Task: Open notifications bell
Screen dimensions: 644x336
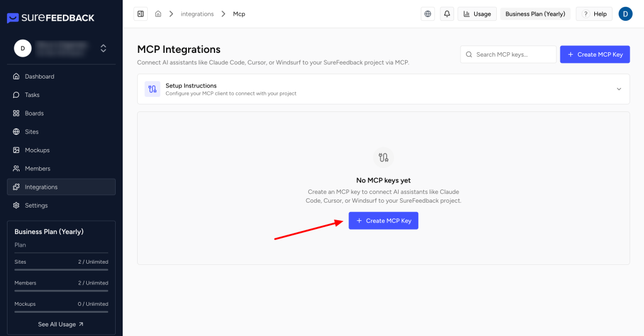Action: 447,14
